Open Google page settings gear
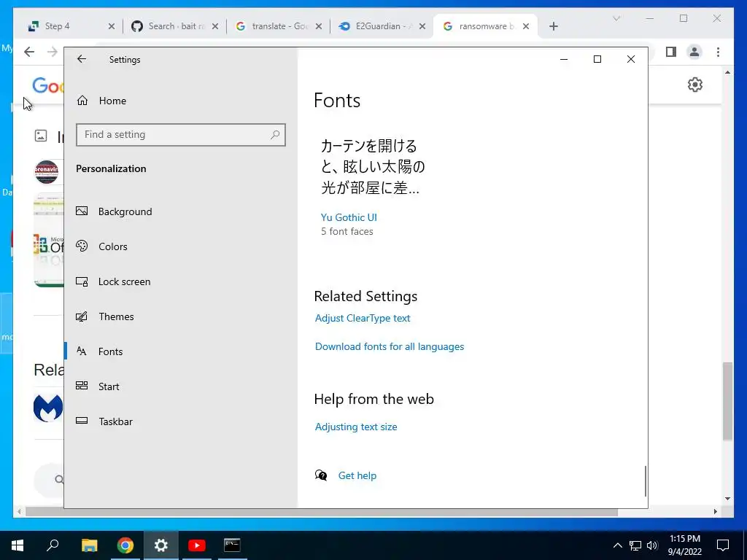The height and width of the screenshot is (560, 747). (x=695, y=85)
